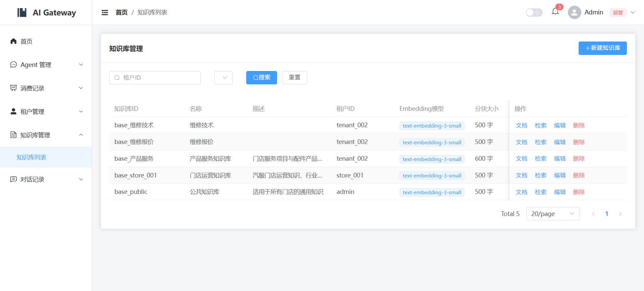644x291 pixels.
Task: Collapse sidebar with the hamburger menu icon
Action: (x=105, y=12)
